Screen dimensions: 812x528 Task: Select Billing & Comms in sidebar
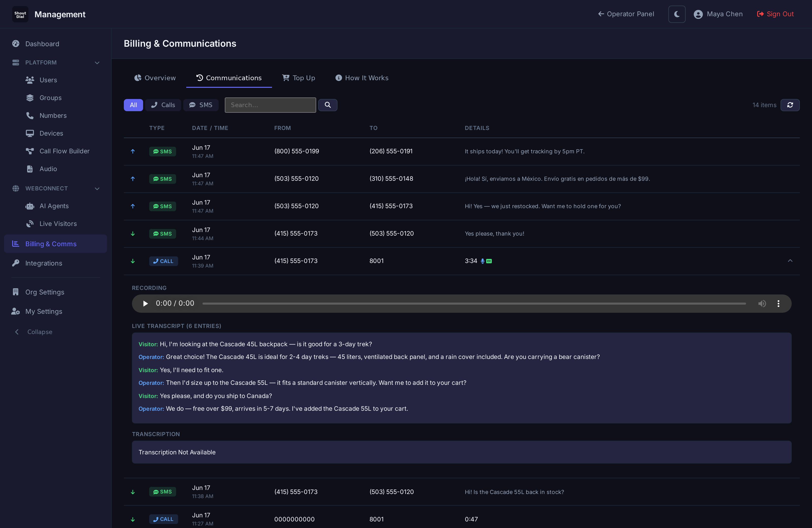coord(56,244)
